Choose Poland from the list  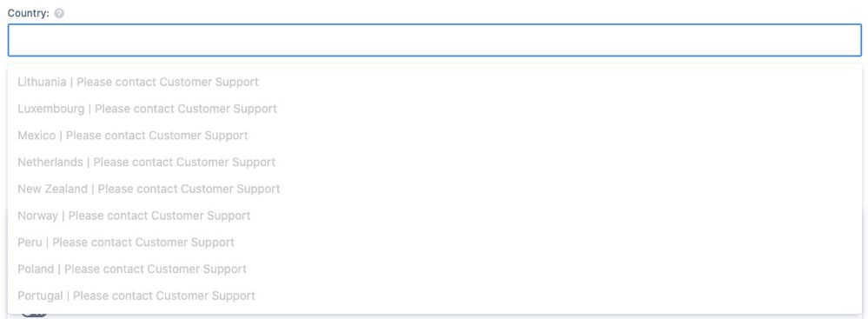(x=434, y=269)
